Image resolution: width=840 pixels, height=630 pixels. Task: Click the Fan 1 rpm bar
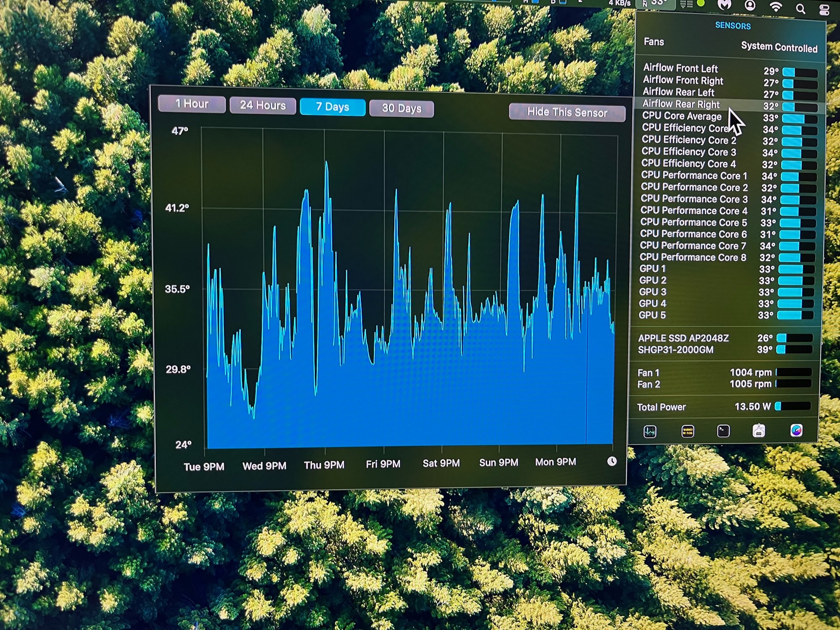tap(794, 372)
